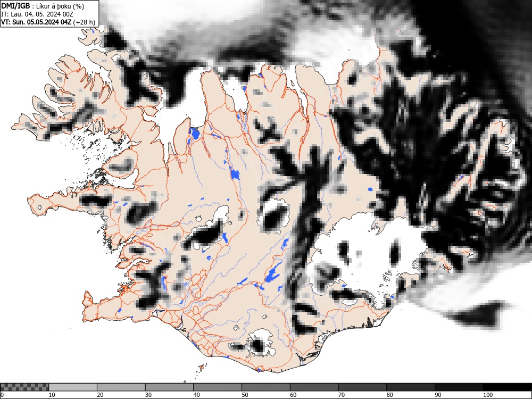532x399 pixels.
Task: Click the 70–80 legend gray swatch
Action: [x=362, y=387]
